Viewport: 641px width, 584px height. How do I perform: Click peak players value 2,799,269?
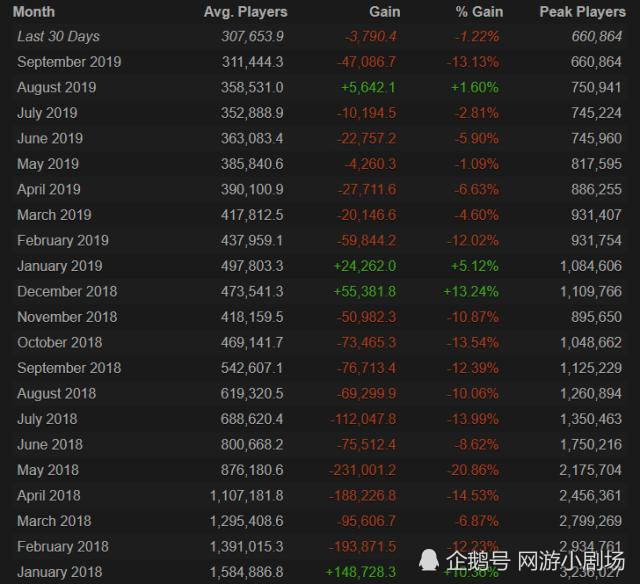tap(590, 521)
